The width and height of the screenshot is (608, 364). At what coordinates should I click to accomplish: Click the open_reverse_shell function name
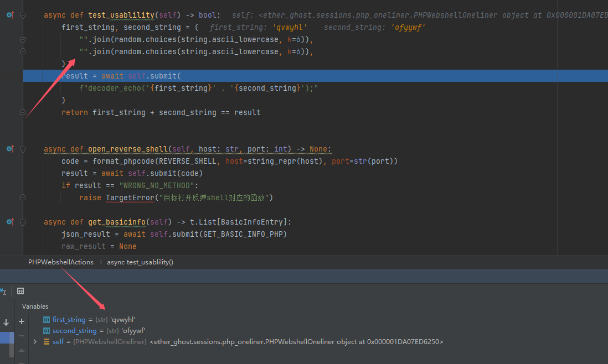pos(127,149)
